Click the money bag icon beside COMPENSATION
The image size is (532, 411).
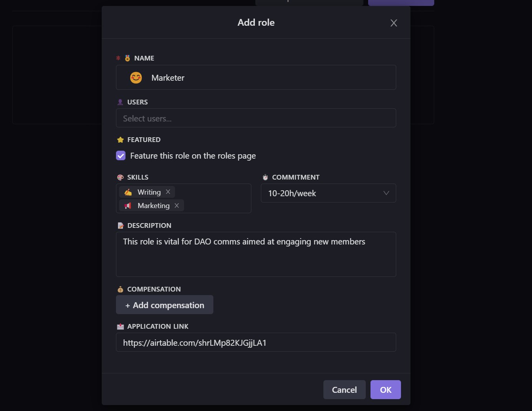(120, 289)
